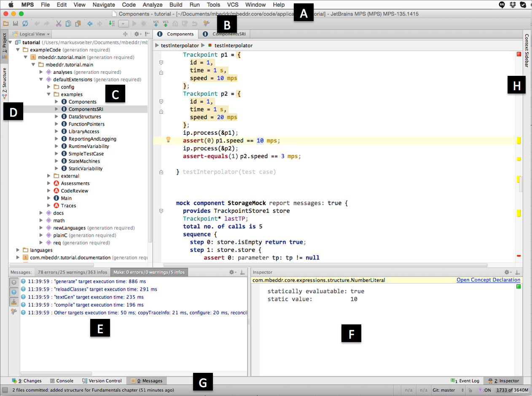Click the Cut scissors toolbar icon
532x396 pixels.
click(x=59, y=24)
